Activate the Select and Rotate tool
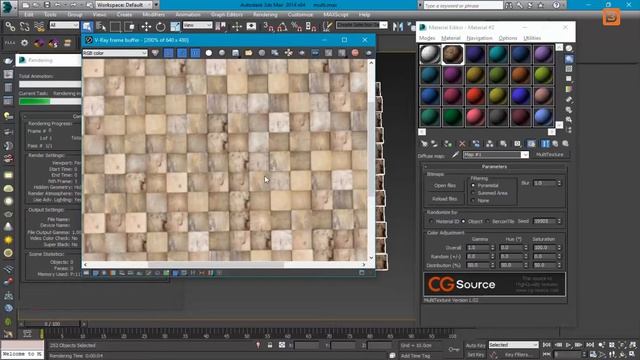The width and height of the screenshot is (640, 360). click(160, 27)
